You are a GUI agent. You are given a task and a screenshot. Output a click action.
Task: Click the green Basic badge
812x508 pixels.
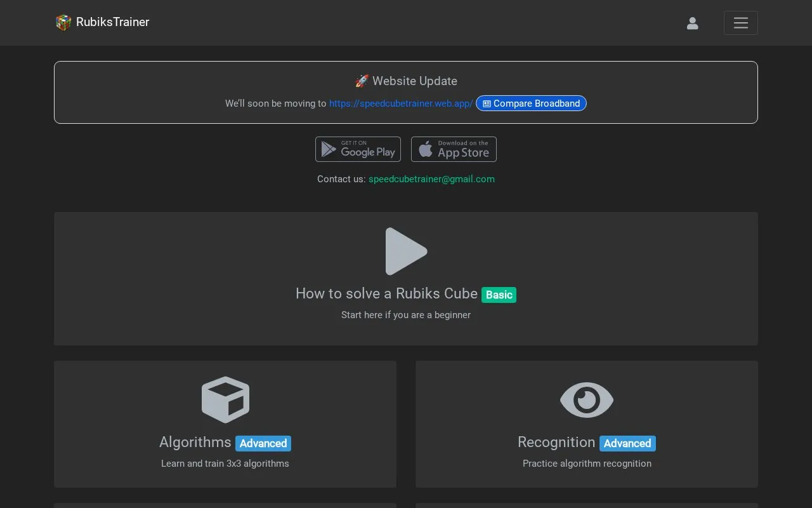(x=499, y=295)
